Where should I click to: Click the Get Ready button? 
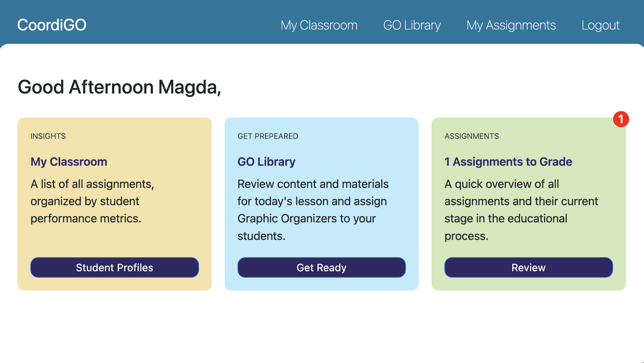(321, 267)
